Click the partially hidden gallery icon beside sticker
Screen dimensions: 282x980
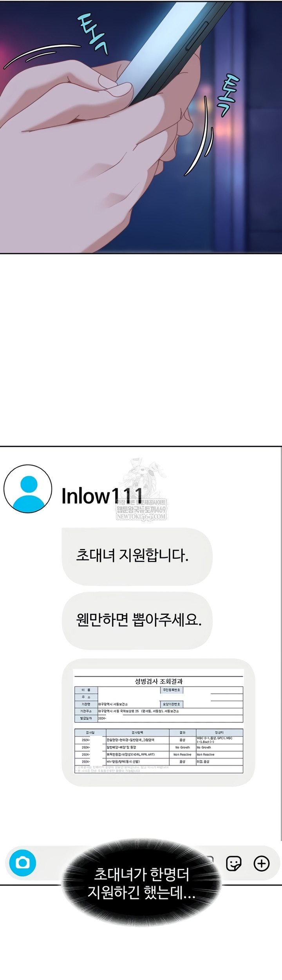210,858
